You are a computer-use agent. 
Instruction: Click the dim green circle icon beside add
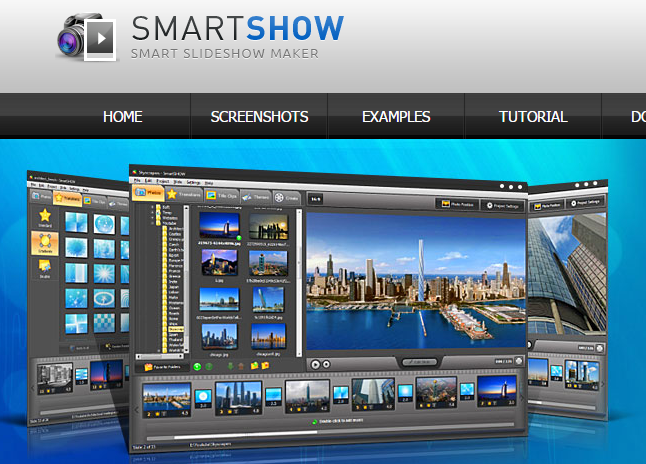pyautogui.click(x=209, y=366)
